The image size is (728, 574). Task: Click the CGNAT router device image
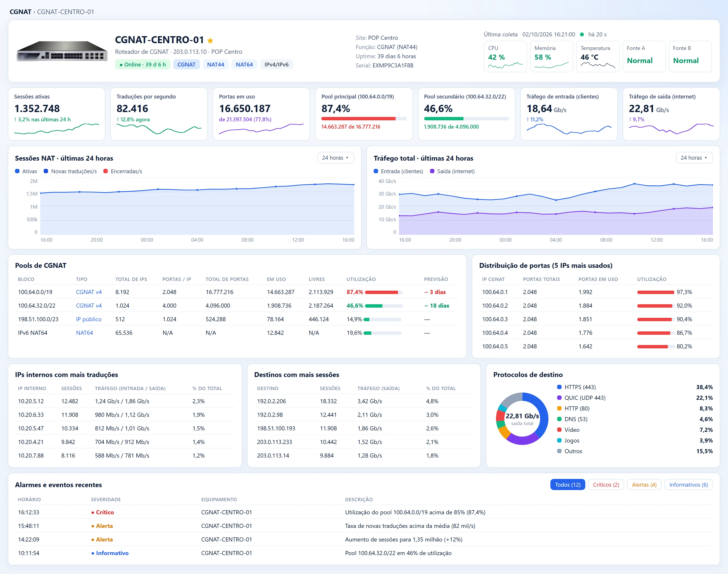pyautogui.click(x=62, y=51)
